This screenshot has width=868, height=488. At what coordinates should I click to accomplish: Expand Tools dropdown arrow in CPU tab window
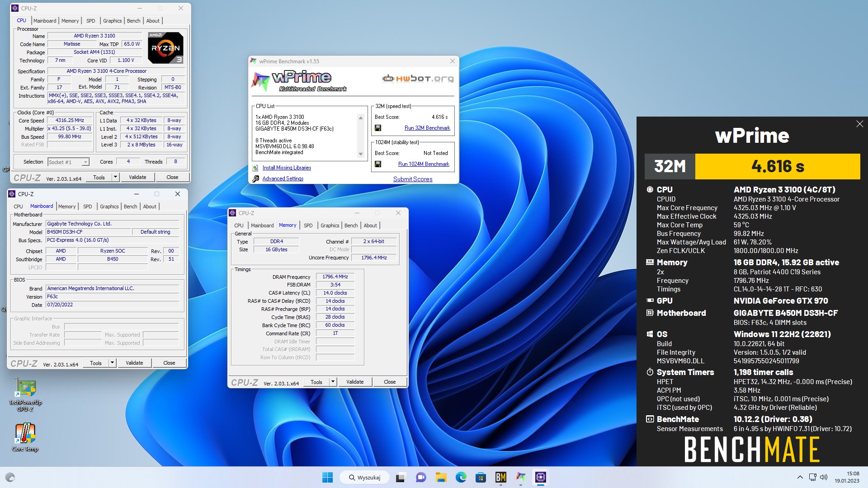tap(115, 177)
